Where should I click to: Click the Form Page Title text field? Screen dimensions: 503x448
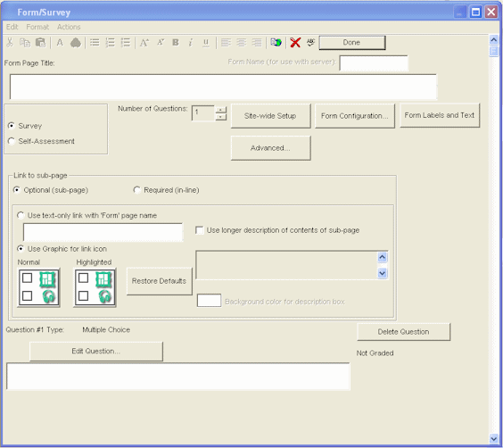(x=223, y=87)
